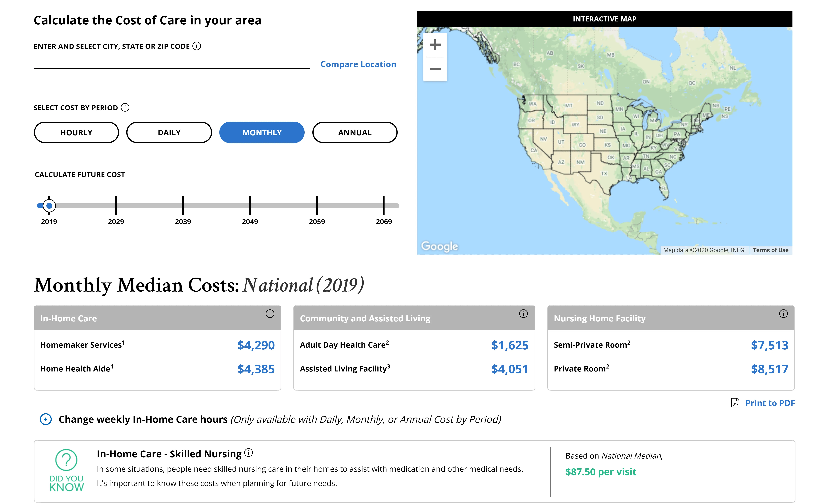Click the Print to PDF link
Screen dimensions: 829x504
click(x=770, y=403)
